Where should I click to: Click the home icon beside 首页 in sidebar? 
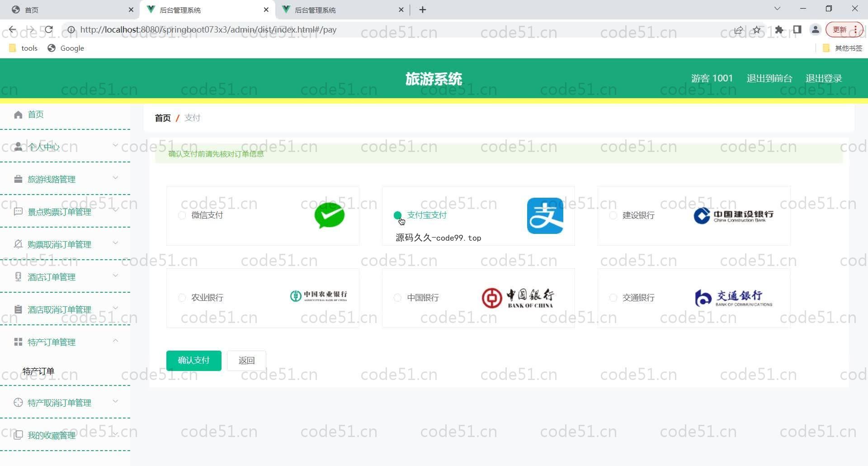click(18, 114)
